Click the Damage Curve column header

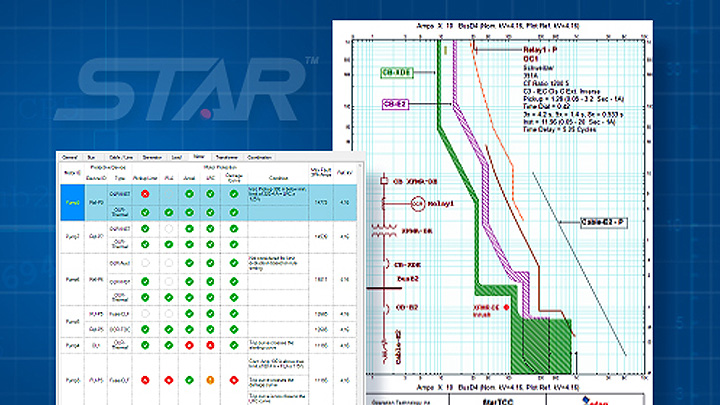tap(234, 178)
